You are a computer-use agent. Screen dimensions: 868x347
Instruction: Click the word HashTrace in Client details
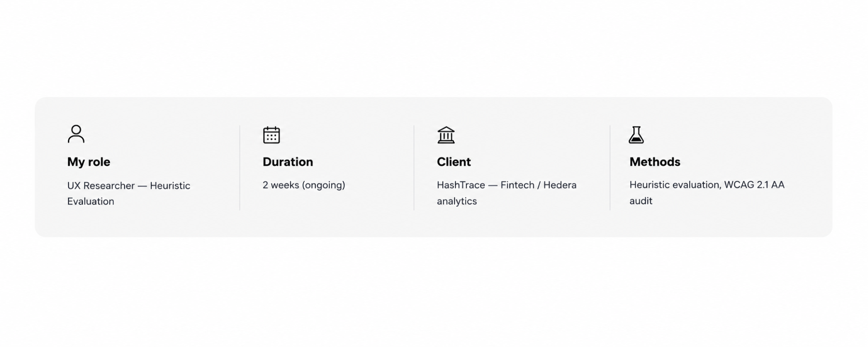tap(461, 185)
